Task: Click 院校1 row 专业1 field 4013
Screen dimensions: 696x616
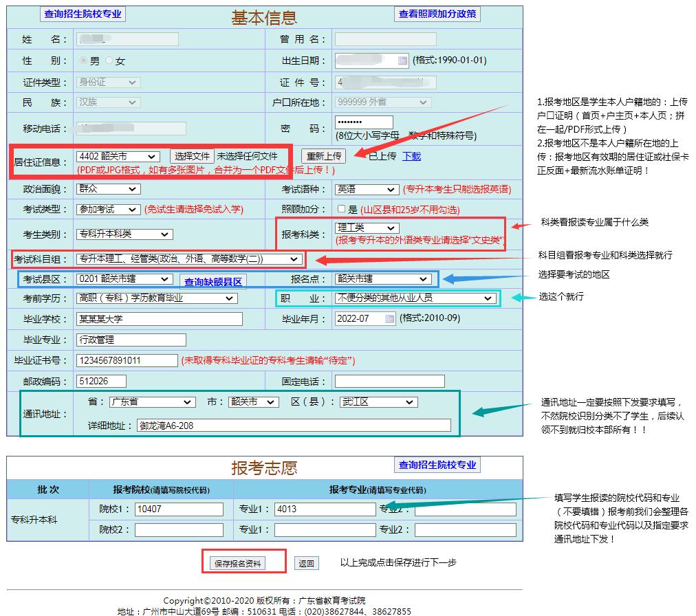Action: click(x=325, y=509)
